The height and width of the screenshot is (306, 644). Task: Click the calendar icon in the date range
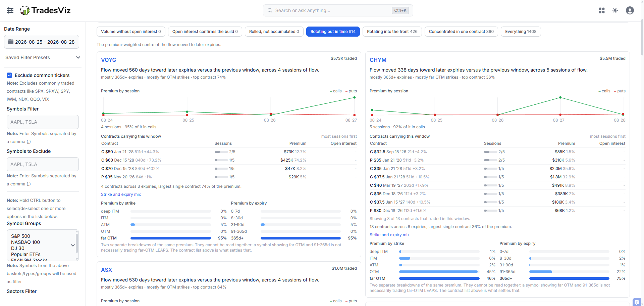pyautogui.click(x=11, y=42)
